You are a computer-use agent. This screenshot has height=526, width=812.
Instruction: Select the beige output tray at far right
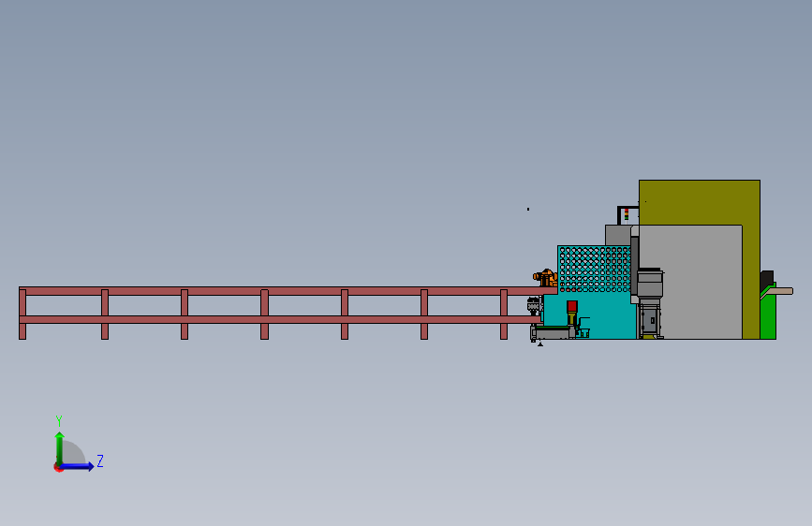pos(780,291)
